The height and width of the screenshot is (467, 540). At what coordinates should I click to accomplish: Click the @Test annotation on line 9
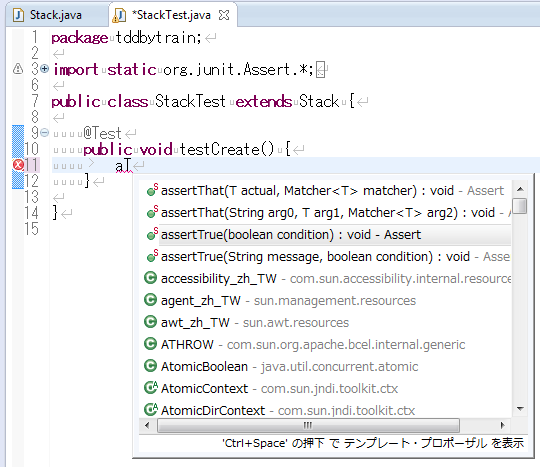pyautogui.click(x=102, y=133)
